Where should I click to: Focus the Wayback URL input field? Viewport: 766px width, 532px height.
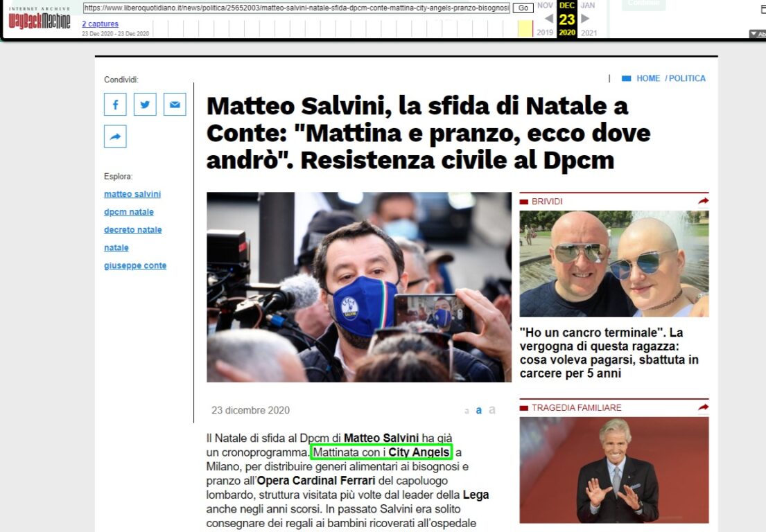pyautogui.click(x=297, y=8)
